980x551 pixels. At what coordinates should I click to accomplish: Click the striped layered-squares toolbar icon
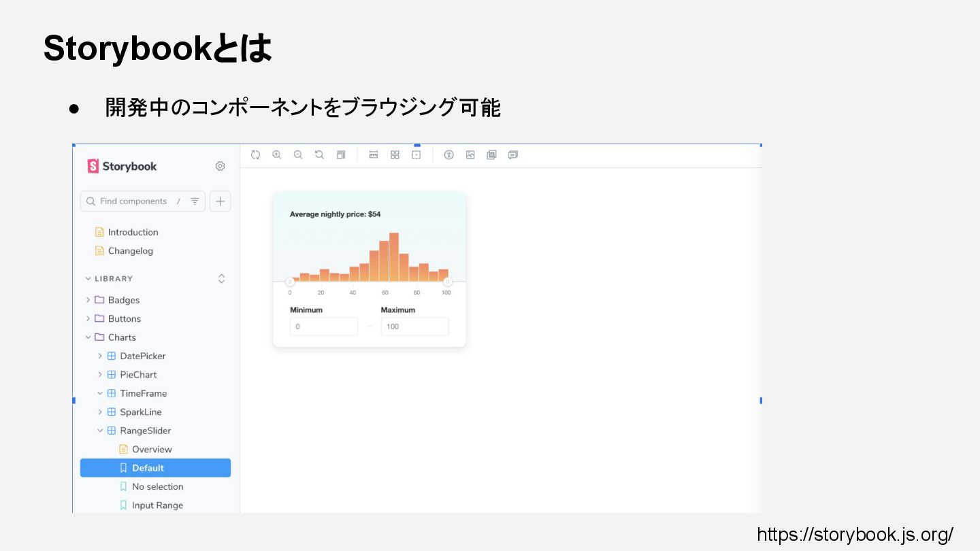coord(491,154)
